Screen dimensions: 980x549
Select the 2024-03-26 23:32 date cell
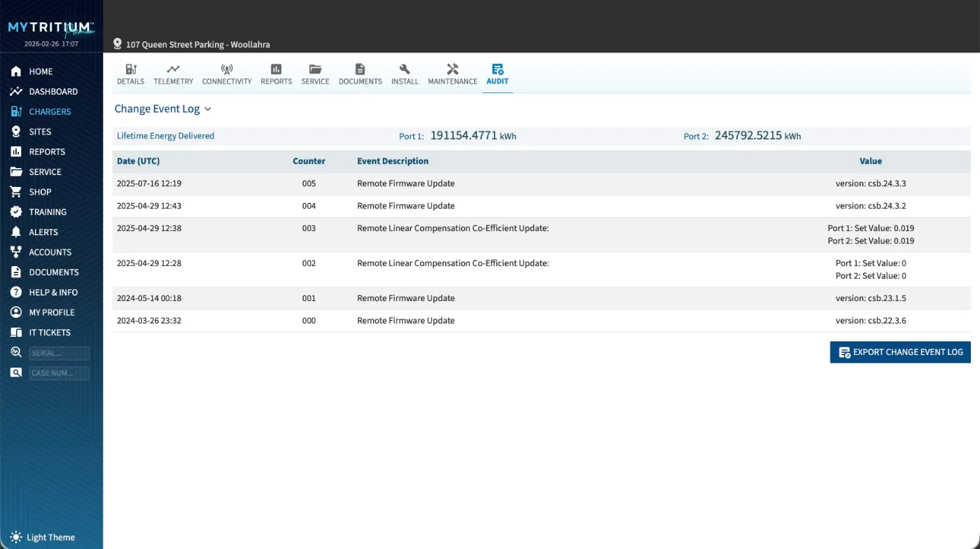tap(149, 321)
